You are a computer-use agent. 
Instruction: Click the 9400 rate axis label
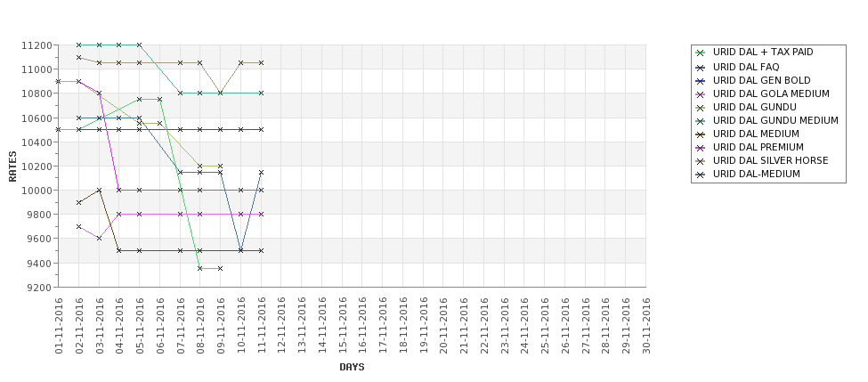(40, 263)
